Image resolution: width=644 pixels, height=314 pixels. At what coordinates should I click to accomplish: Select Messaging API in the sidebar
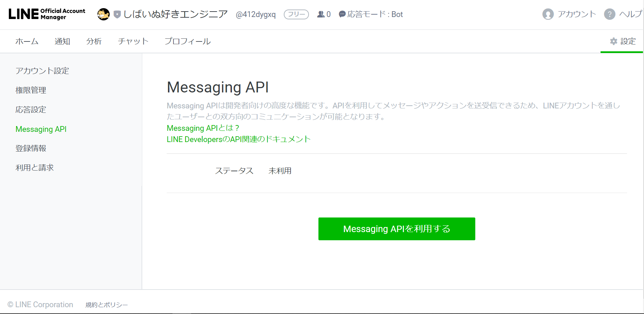point(41,129)
